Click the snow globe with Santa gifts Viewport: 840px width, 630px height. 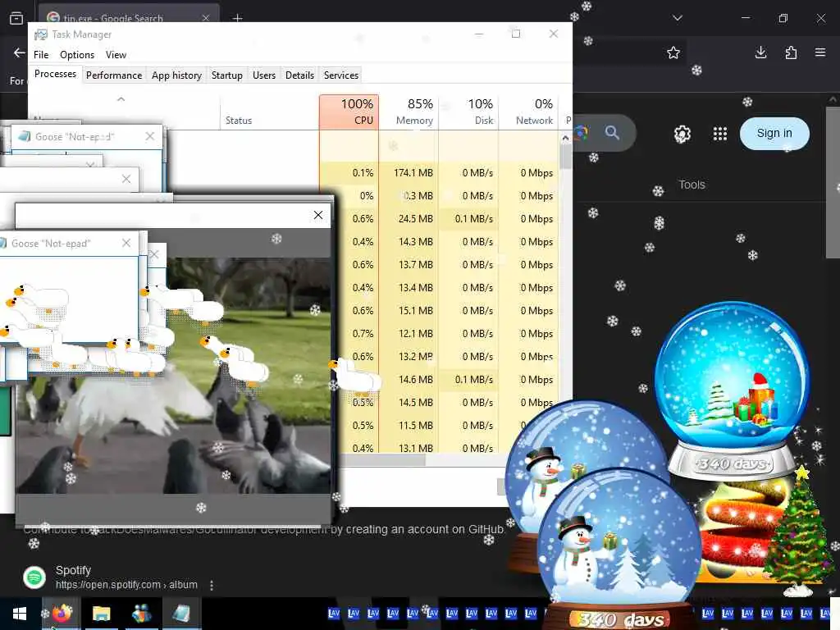click(732, 391)
